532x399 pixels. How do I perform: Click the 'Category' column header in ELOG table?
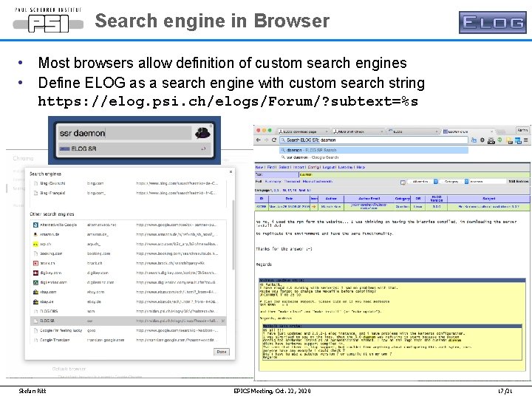[403, 199]
